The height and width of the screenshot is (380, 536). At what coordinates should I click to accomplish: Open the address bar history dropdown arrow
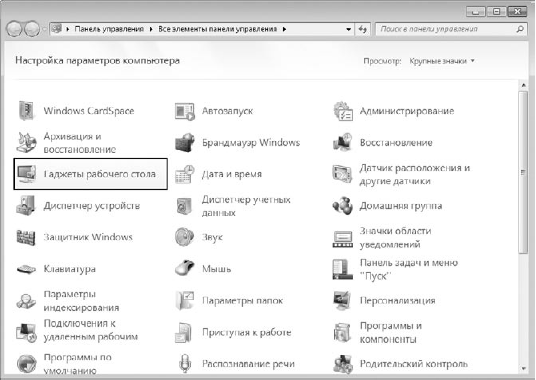348,29
